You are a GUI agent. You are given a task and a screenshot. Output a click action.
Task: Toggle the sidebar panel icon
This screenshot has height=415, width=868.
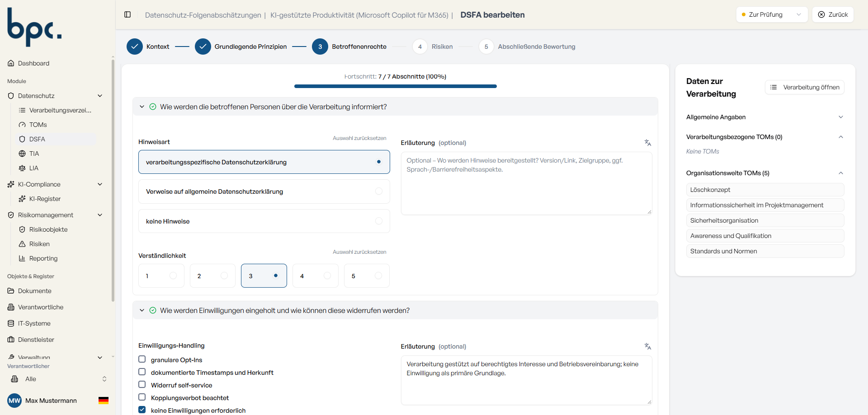127,15
